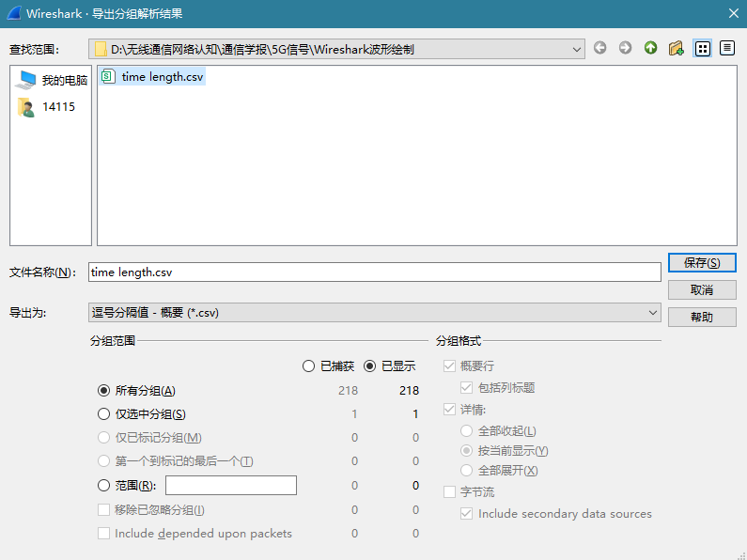Viewport: 747px width, 560px height.
Task: Switch to the icon list view
Action: click(x=702, y=49)
